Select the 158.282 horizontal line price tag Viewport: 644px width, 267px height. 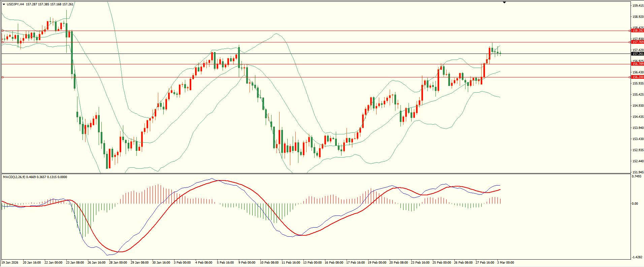point(637,31)
